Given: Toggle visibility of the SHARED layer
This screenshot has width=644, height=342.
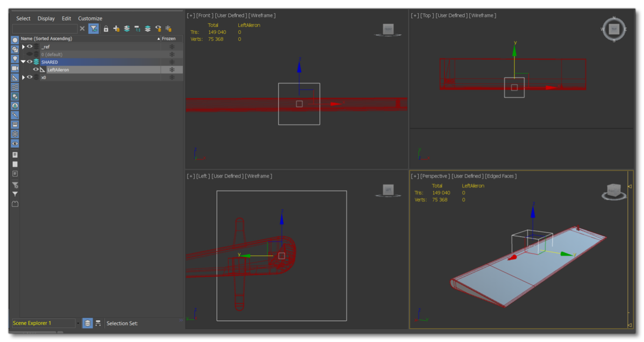Looking at the screenshot, I should pyautogui.click(x=30, y=62).
